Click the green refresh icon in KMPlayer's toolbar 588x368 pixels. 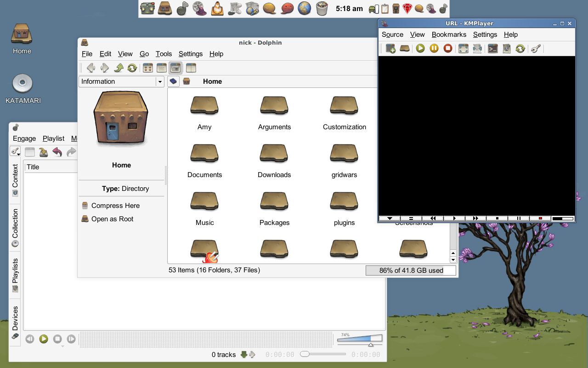pyautogui.click(x=520, y=48)
